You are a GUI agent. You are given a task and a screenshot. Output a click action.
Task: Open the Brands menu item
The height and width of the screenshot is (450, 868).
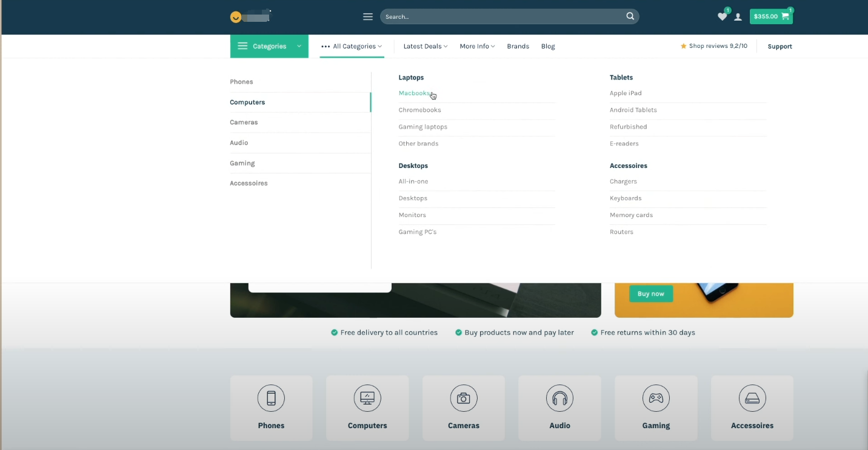518,46
